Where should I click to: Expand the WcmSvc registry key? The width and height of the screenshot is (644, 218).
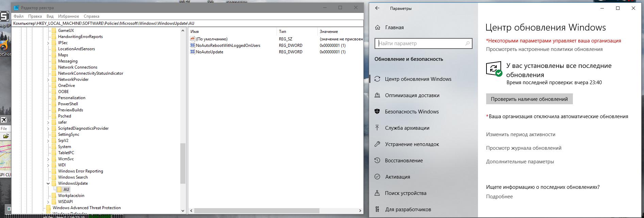pos(48,159)
